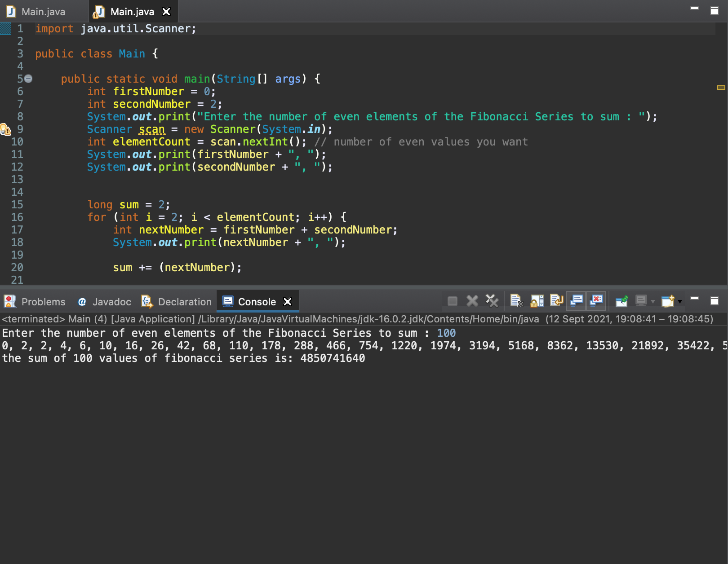Click the Console tab monitor icon

(x=228, y=301)
